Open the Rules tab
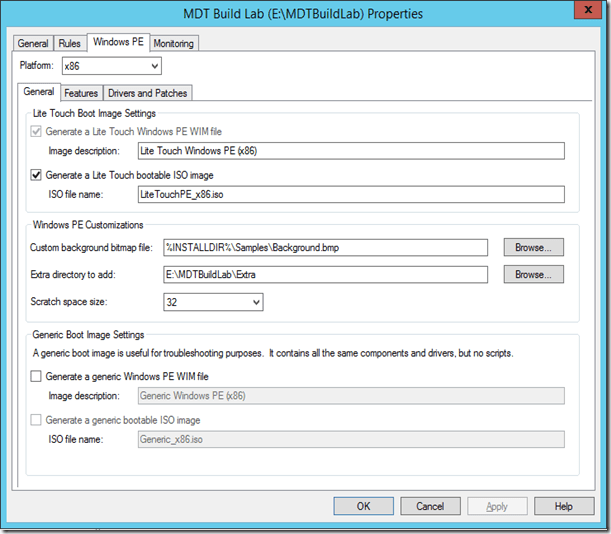 pyautogui.click(x=69, y=43)
